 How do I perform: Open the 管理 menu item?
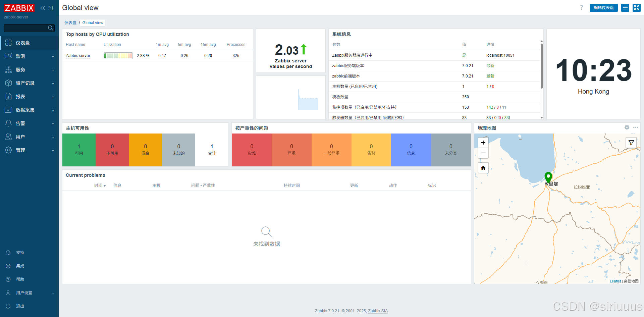[x=29, y=150]
